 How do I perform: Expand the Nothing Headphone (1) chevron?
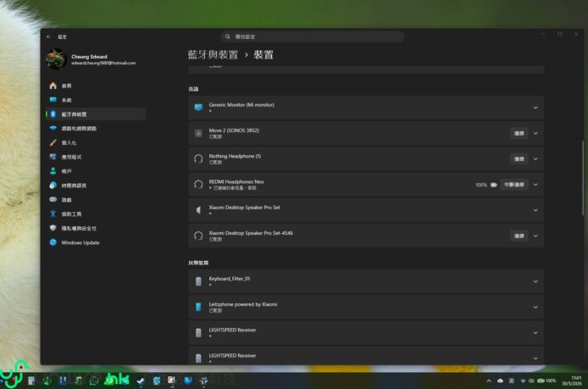(535, 159)
